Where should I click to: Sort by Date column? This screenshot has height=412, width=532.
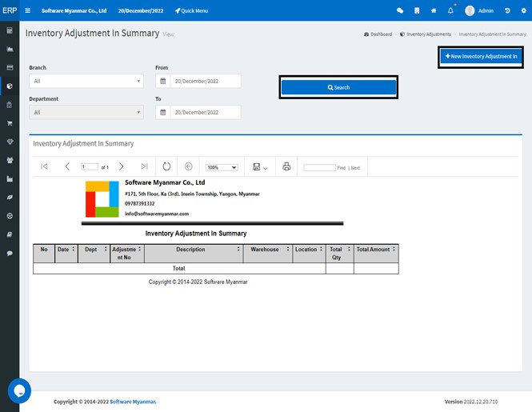tap(74, 249)
